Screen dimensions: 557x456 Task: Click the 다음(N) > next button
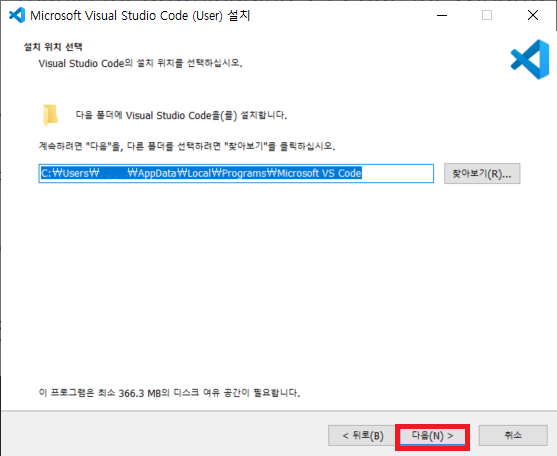(432, 436)
